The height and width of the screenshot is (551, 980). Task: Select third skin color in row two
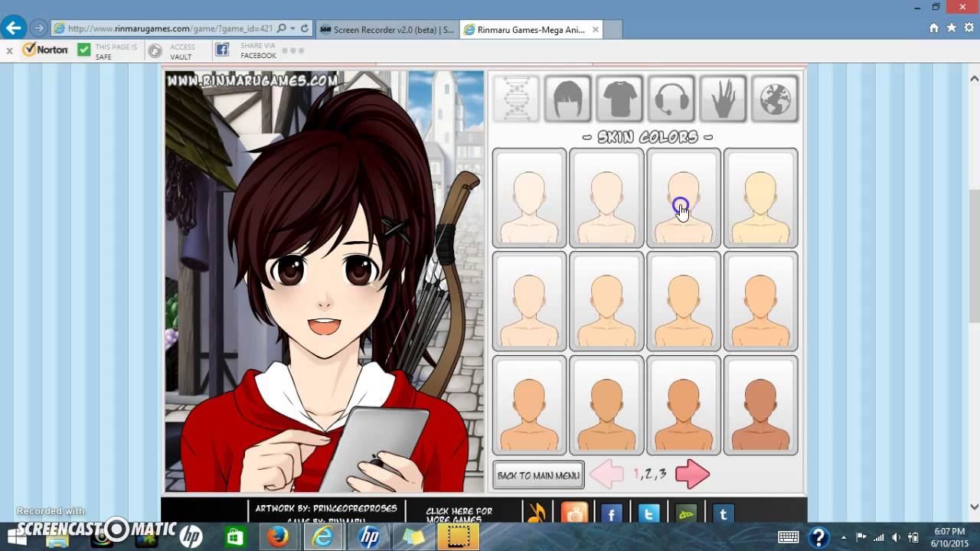(x=684, y=302)
